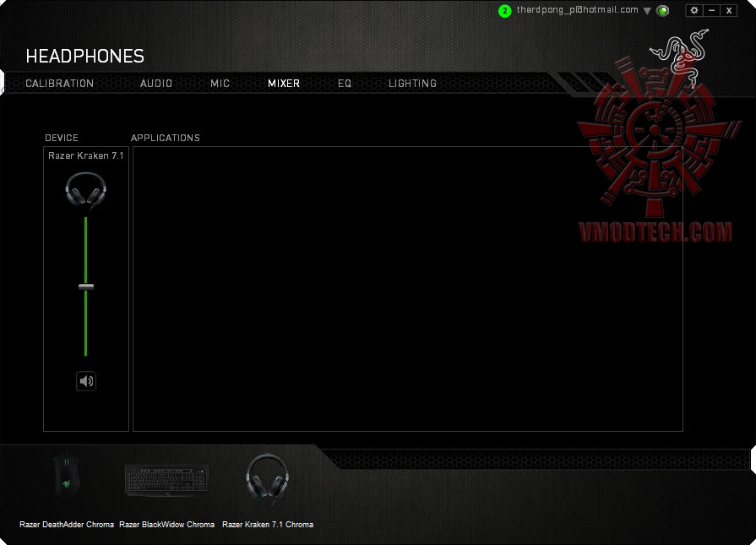Open the Calibration tab

click(x=60, y=84)
